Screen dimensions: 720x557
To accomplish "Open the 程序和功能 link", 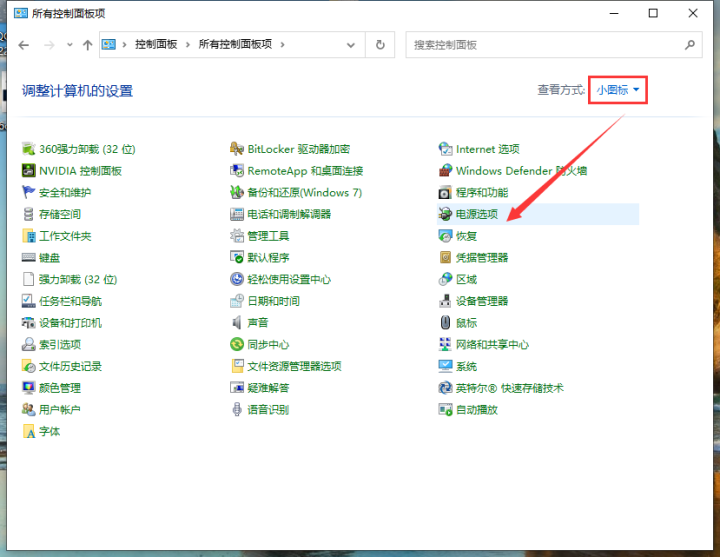I will 482,192.
